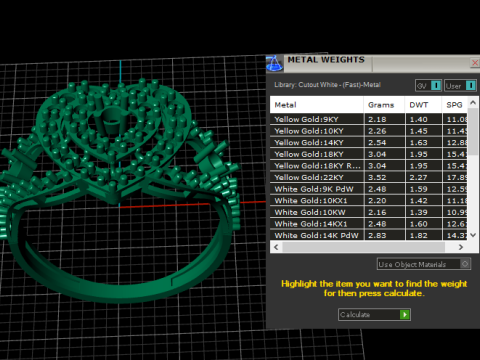Select the Yellow Gold:18KY row

coord(369,154)
